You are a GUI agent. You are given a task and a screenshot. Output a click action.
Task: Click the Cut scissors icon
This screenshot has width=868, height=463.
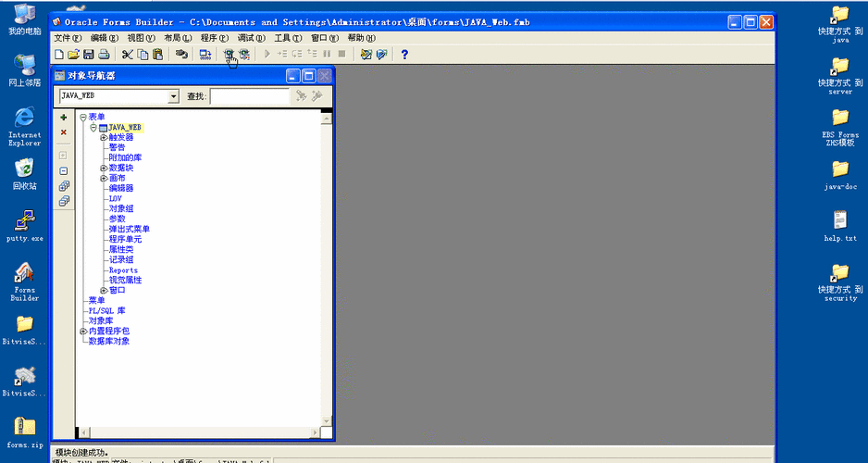click(128, 55)
